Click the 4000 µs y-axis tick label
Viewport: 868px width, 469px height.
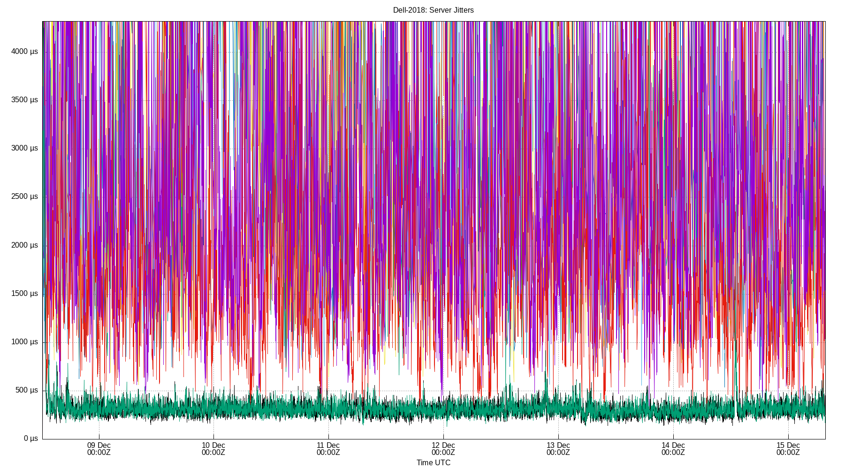coord(24,52)
